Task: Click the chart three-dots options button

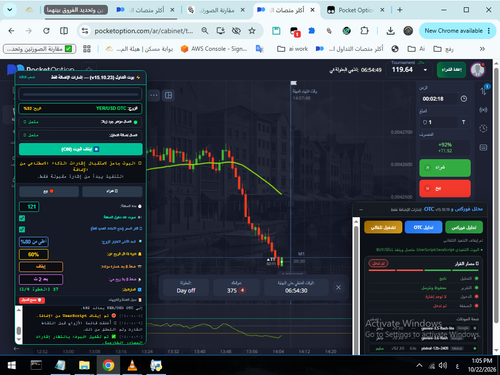Action: point(154,95)
